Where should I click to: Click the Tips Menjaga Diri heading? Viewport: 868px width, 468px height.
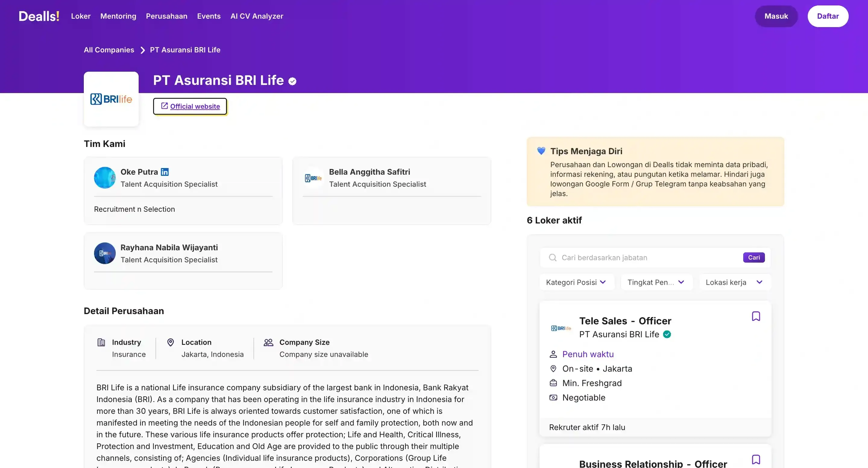(586, 151)
